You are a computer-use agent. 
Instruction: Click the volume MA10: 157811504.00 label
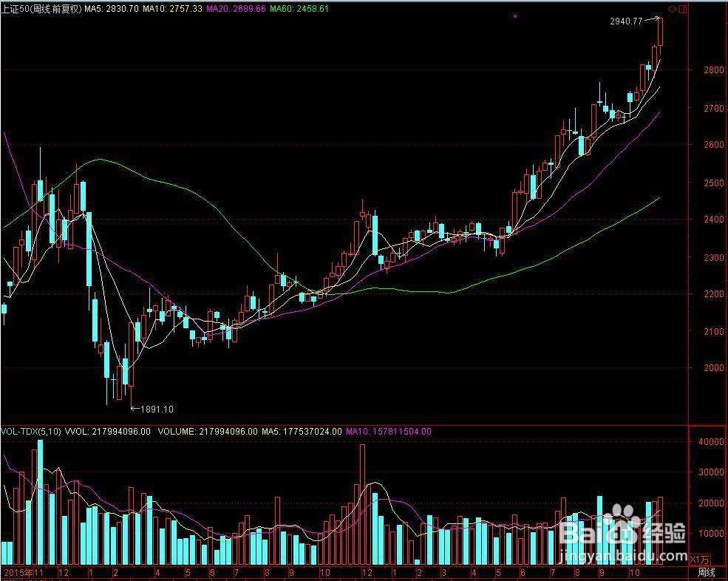(389, 432)
